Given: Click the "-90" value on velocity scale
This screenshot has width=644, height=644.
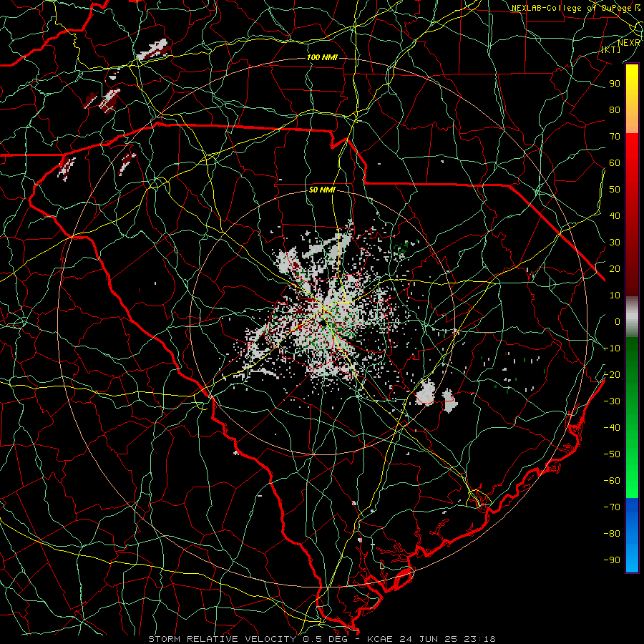Looking at the screenshot, I should click(x=612, y=560).
